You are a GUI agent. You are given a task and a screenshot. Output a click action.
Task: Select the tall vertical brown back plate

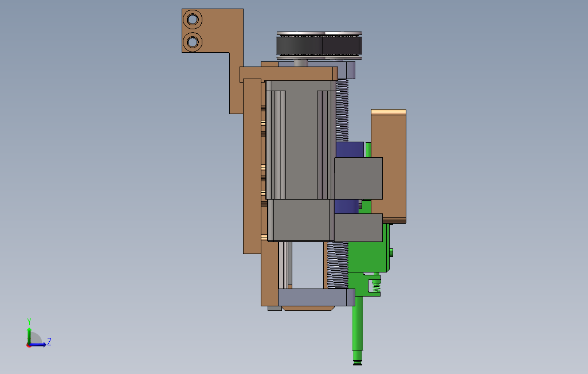click(x=252, y=166)
